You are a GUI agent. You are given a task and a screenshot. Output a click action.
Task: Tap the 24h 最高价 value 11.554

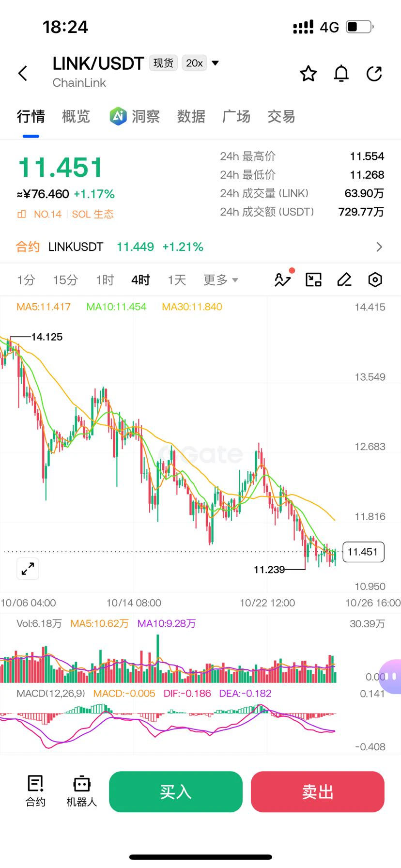pyautogui.click(x=367, y=156)
